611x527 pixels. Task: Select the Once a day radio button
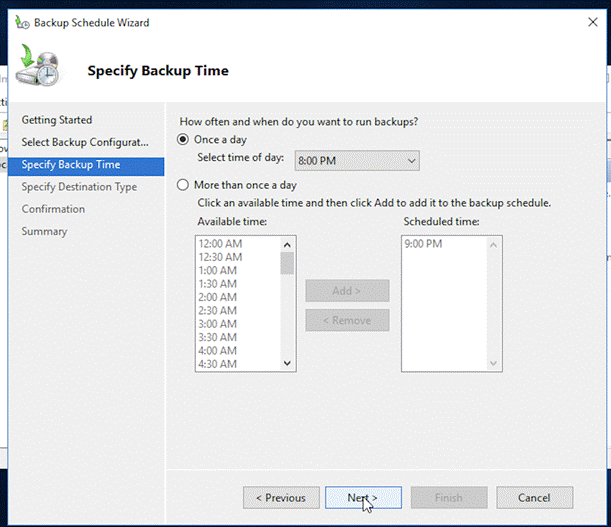[x=183, y=140]
